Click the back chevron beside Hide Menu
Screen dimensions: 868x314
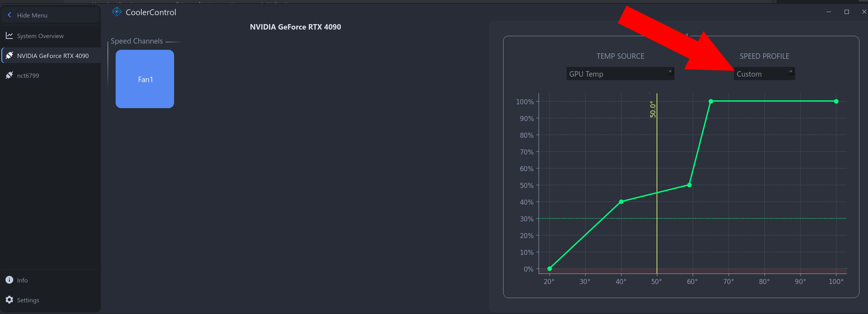pos(9,15)
